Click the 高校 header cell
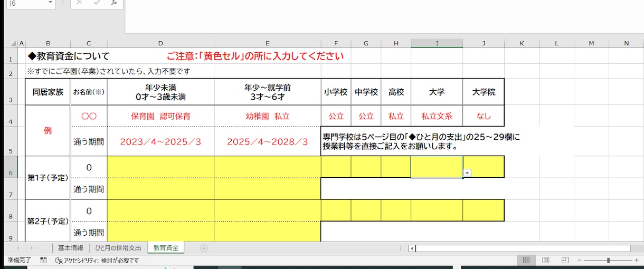644x269 pixels. click(x=396, y=92)
